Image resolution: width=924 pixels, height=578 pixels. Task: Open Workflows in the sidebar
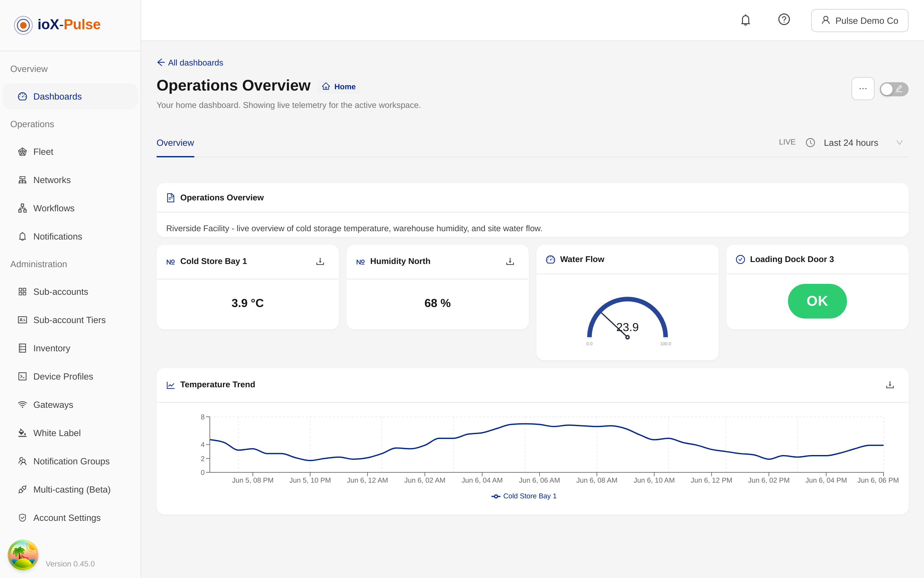point(70,208)
